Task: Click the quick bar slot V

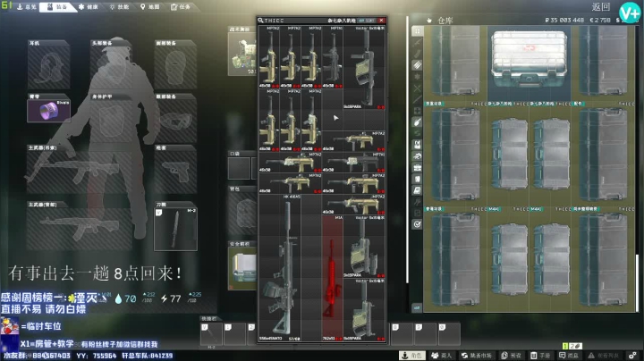Action: click(211, 333)
